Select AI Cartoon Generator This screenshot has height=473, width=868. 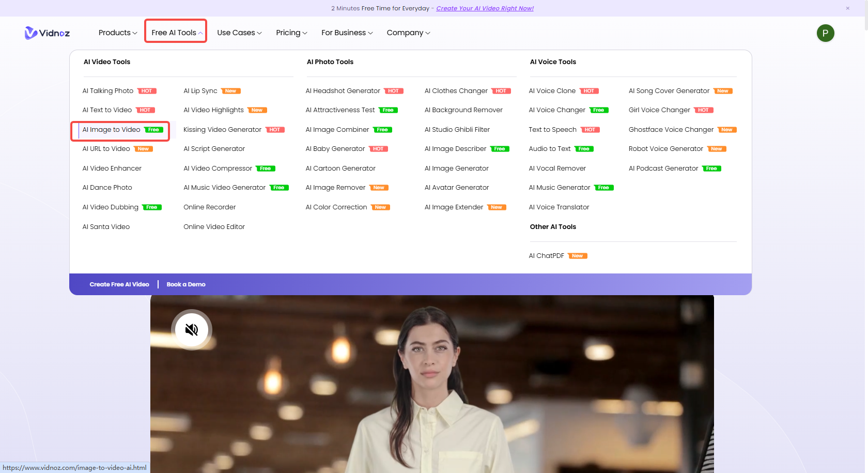tap(340, 169)
